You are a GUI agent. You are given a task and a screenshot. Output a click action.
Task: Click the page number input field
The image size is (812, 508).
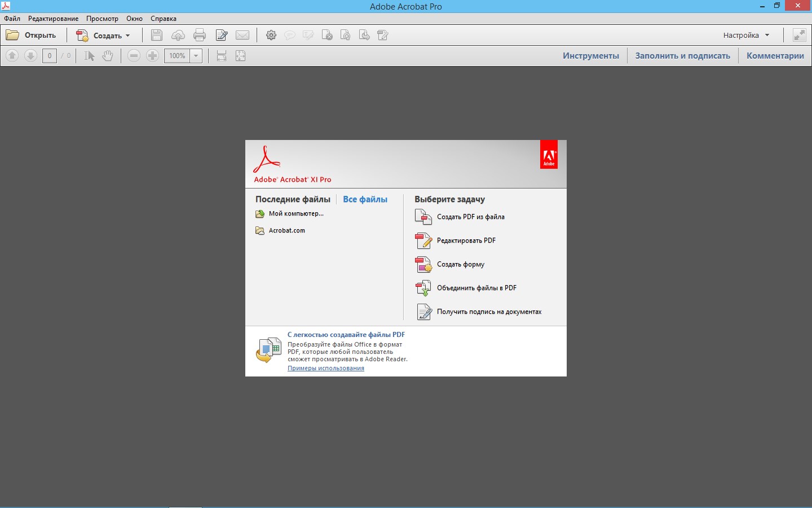click(x=50, y=55)
